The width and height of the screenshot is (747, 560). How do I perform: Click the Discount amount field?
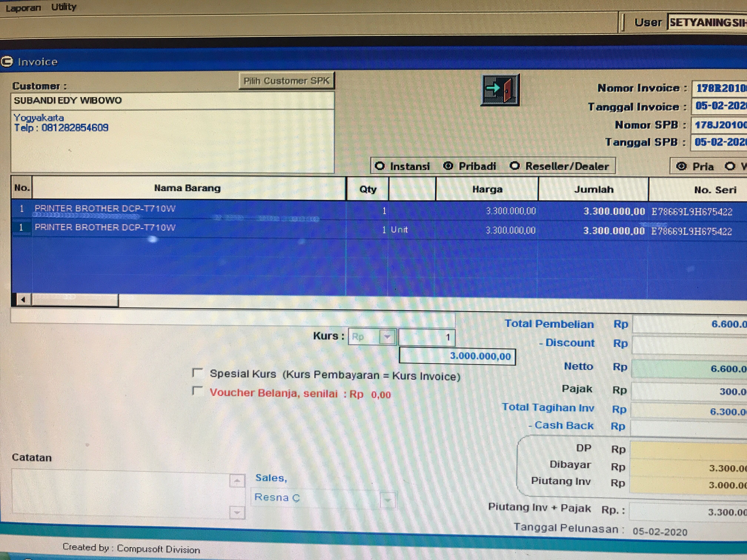689,345
